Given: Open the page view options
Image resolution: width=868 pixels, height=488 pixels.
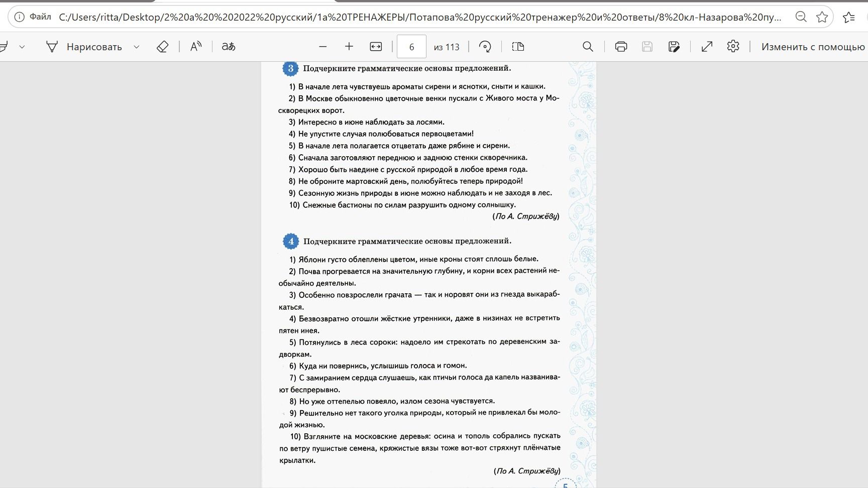Looking at the screenshot, I should click(x=518, y=47).
